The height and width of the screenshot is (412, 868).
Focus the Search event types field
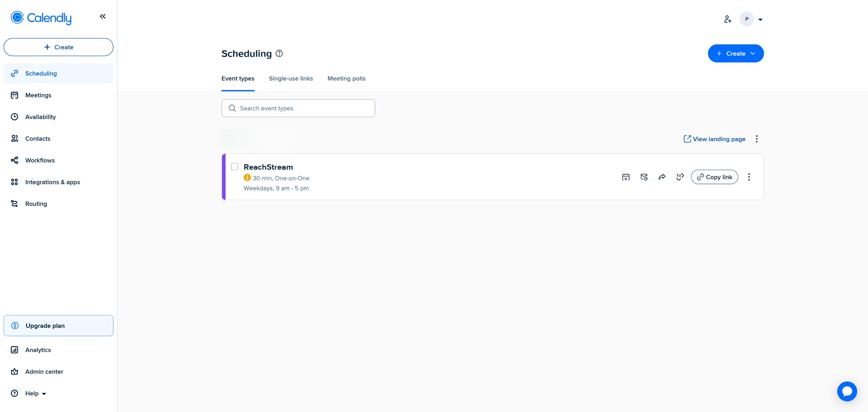click(298, 108)
